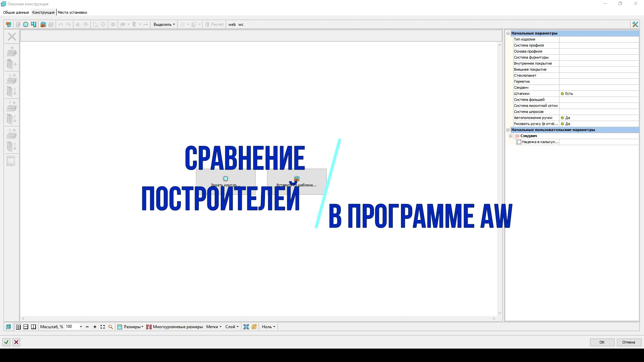Click the full-extent brackets icon
644x362 pixels.
(103, 327)
